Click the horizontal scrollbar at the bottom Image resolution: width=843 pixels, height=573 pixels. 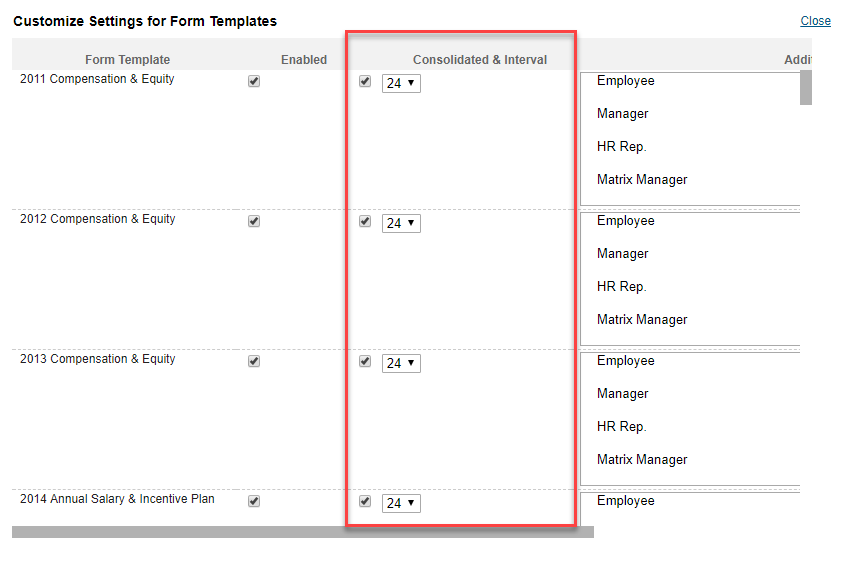pyautogui.click(x=303, y=532)
